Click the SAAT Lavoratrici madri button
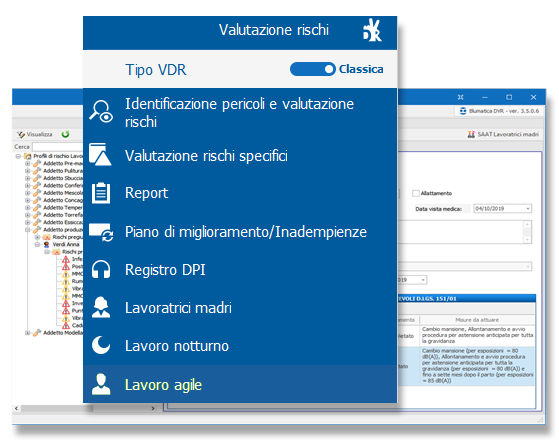The width and height of the screenshot is (559, 440). 503,134
